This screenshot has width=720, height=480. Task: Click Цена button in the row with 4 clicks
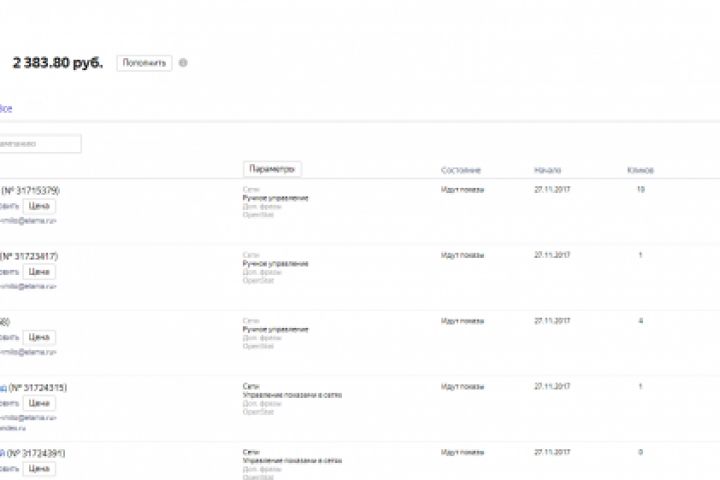[39, 337]
